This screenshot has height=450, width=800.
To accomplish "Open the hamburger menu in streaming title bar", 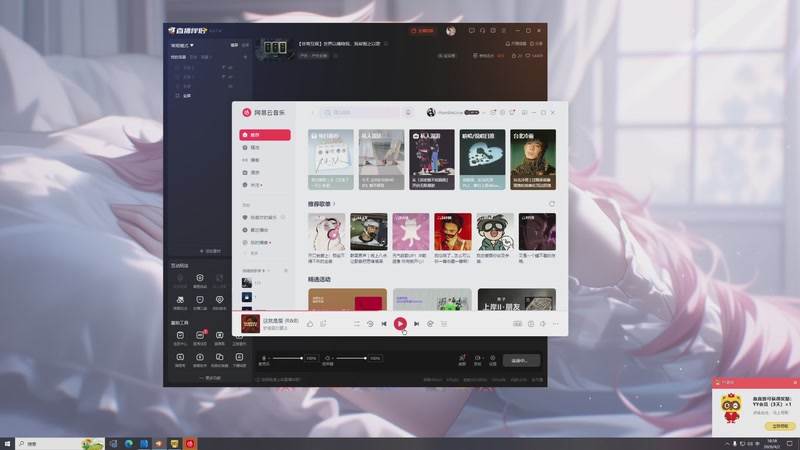I will 504,31.
